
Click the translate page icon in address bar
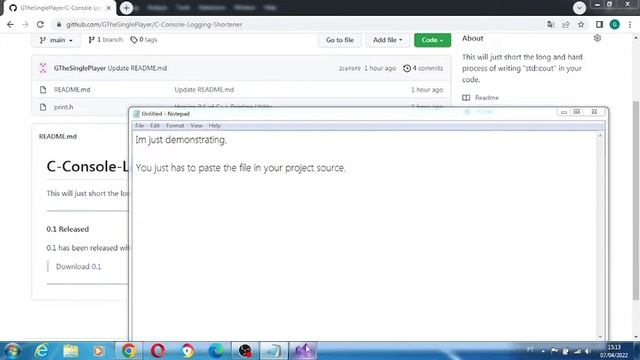pyautogui.click(x=551, y=24)
